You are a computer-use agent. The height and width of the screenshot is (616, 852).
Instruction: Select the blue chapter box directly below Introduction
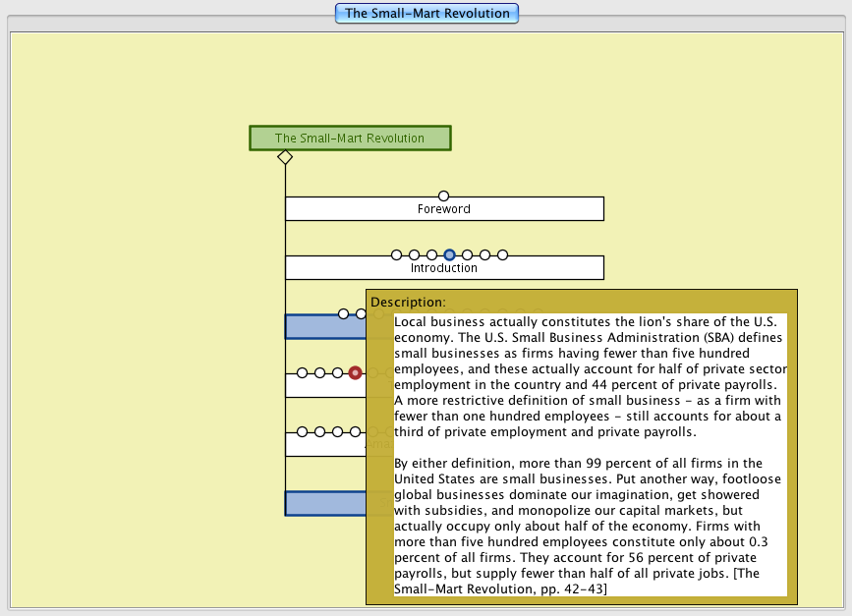324,328
